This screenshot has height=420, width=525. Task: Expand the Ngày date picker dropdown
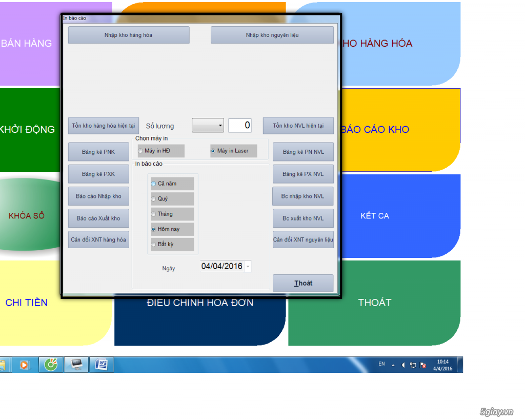[x=248, y=266]
